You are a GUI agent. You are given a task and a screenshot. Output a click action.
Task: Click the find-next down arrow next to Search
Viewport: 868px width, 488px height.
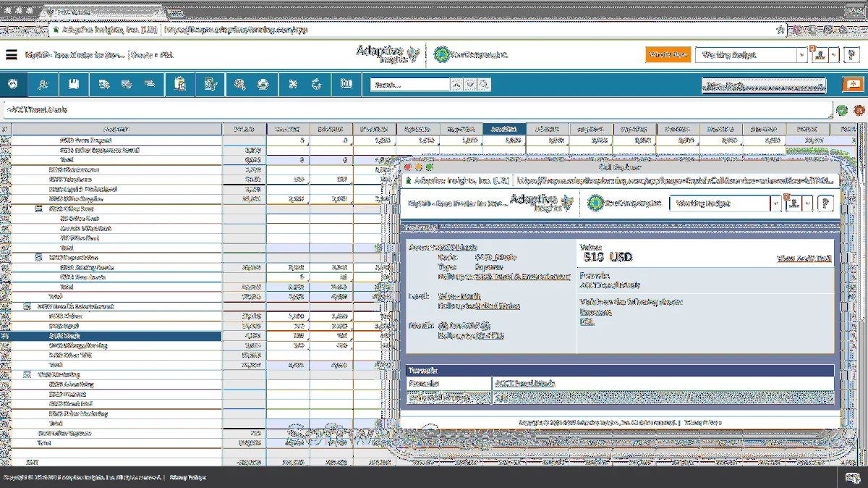[470, 85]
